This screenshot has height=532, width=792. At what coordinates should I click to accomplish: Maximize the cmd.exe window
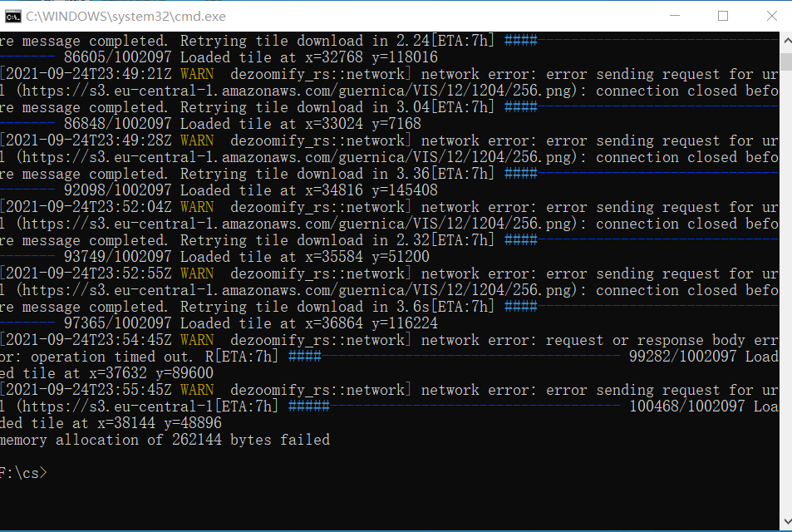[x=722, y=16]
